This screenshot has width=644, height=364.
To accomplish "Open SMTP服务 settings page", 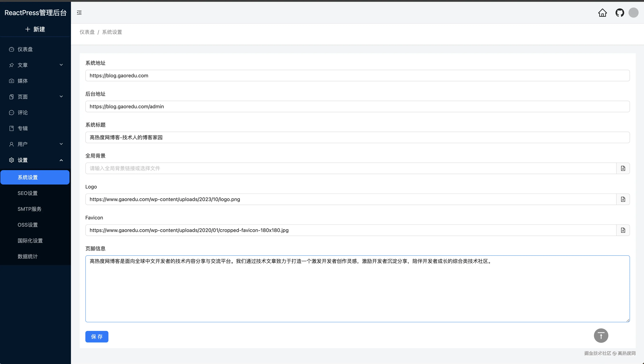I will tap(30, 209).
